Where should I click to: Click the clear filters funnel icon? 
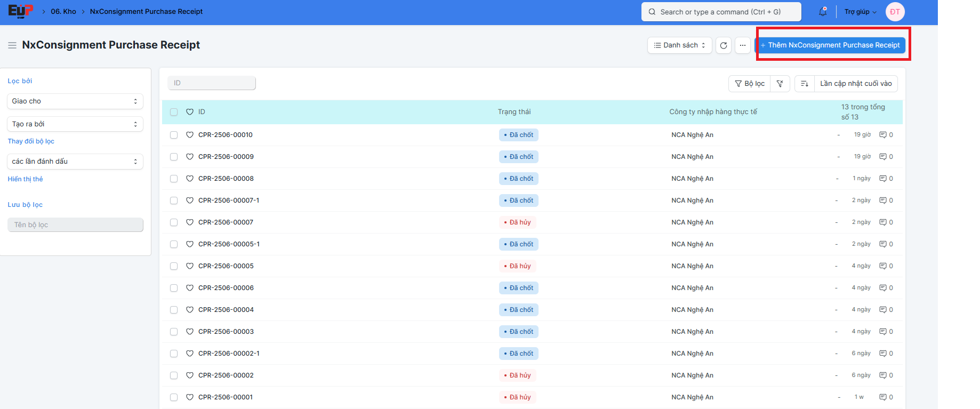click(780, 84)
